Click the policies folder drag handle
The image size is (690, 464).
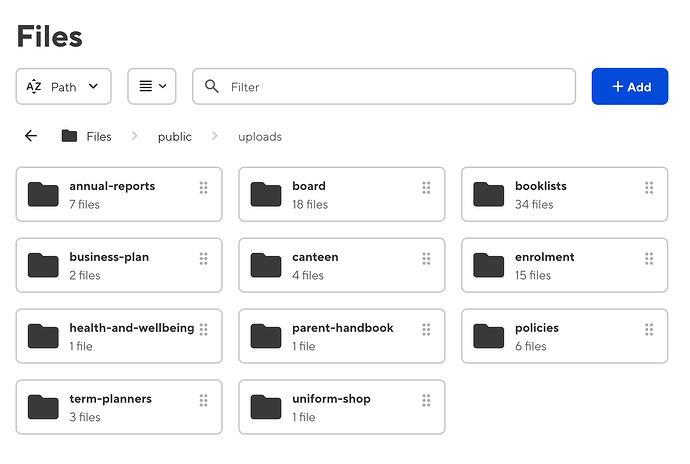click(649, 329)
